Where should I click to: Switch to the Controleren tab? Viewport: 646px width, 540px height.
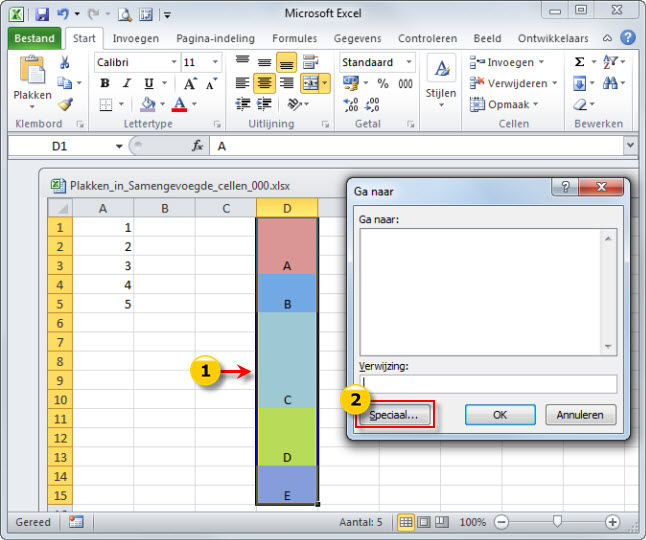point(427,38)
